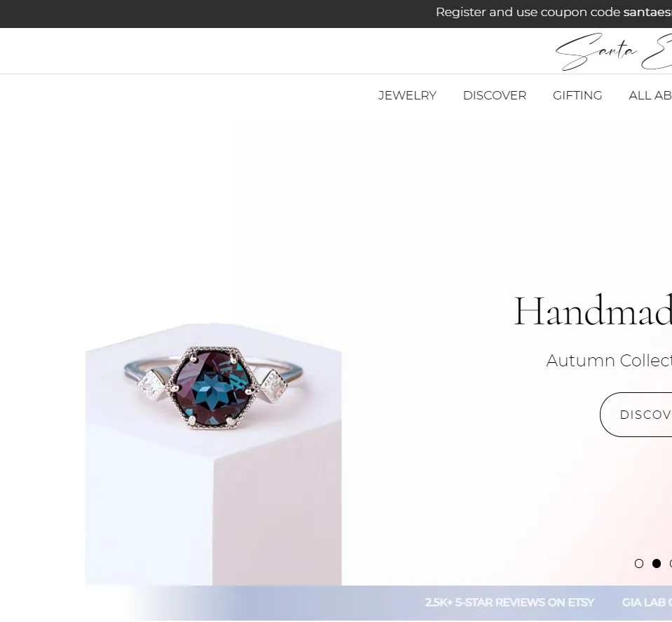
Task: Click the silver ring band on left side
Action: point(142,368)
